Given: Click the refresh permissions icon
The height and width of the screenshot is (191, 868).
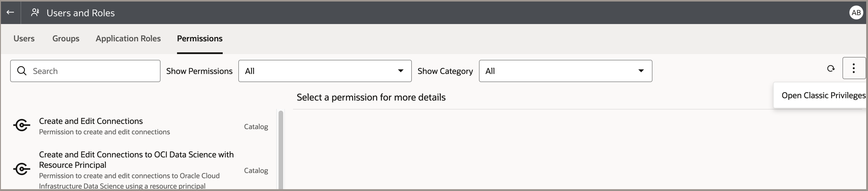Looking at the screenshot, I should 831,69.
